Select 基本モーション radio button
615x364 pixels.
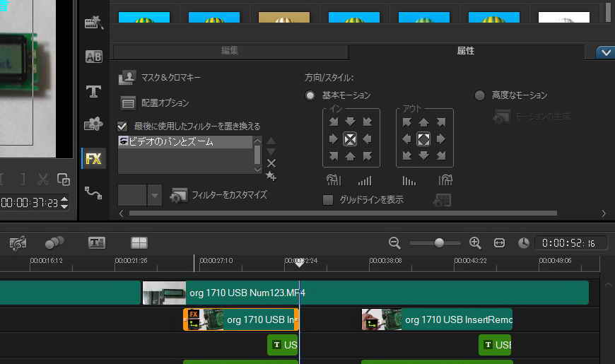click(x=310, y=95)
